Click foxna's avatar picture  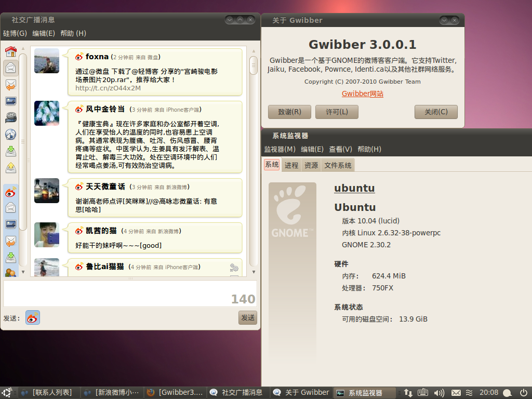point(47,61)
